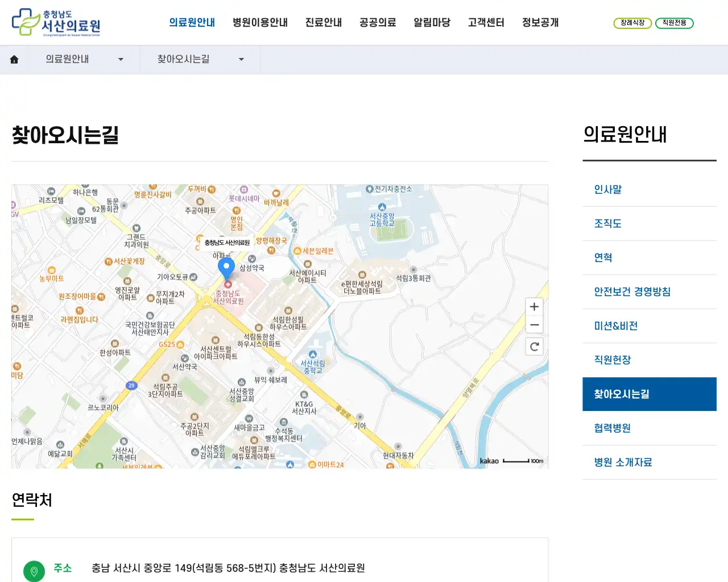Open the 의료원안내 top menu
The width and height of the screenshot is (728, 582).
[x=192, y=23]
